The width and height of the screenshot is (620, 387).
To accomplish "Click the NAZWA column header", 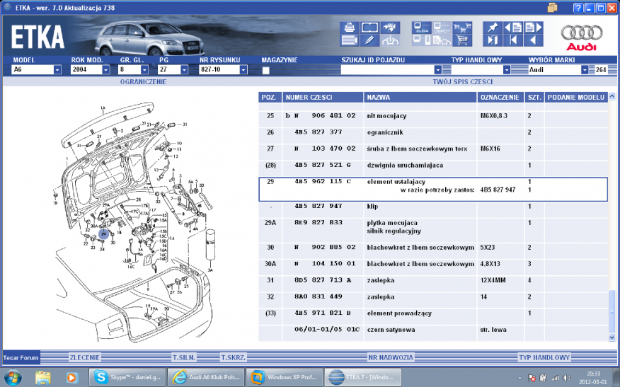I will pos(420,97).
